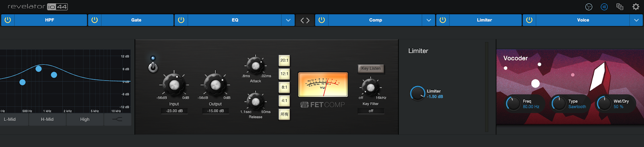644x147 pixels.
Task: Set compressor ratio to 12:1
Action: click(284, 74)
